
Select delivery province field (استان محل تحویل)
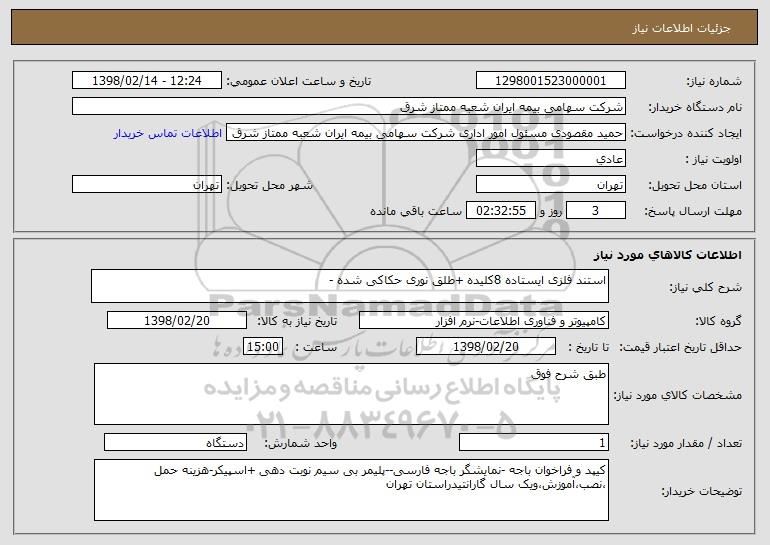pos(550,185)
